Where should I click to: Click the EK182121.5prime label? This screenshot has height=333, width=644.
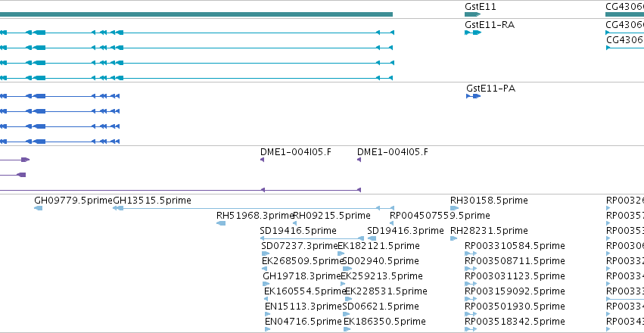378,246
